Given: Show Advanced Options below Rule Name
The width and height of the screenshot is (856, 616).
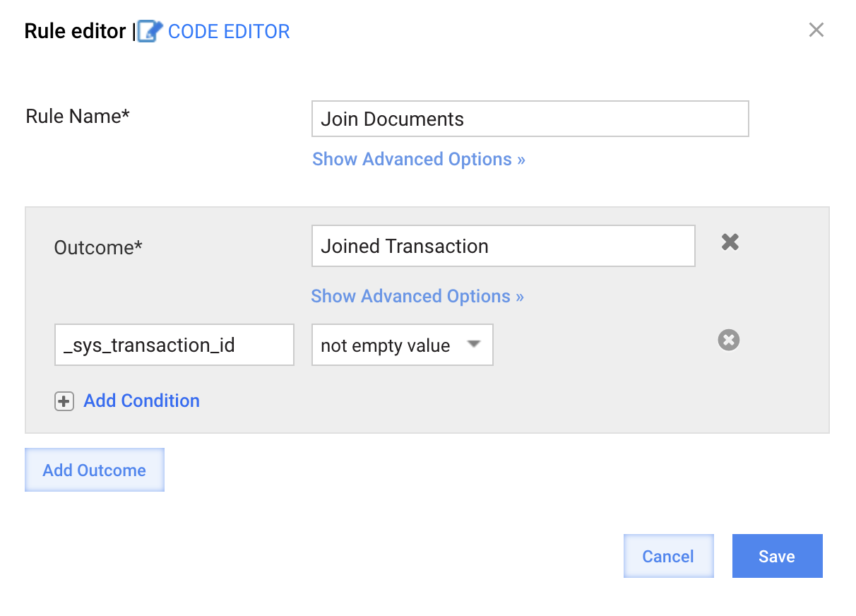Looking at the screenshot, I should click(419, 159).
